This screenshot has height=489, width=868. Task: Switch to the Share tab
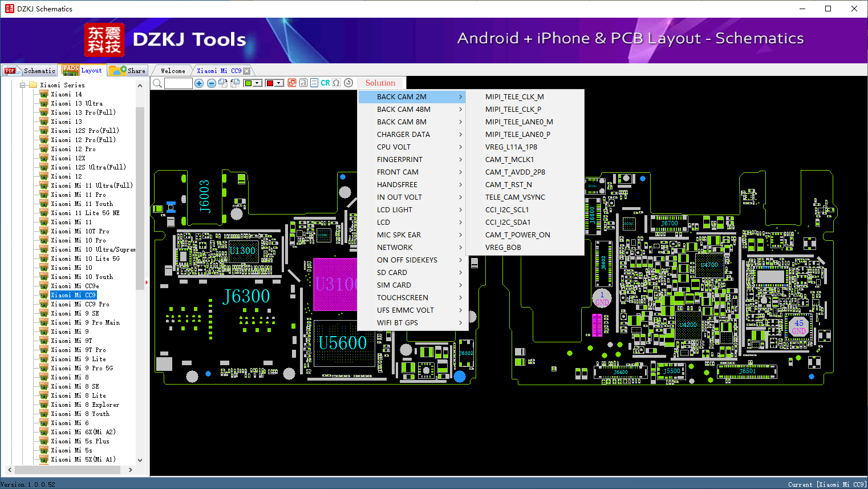tap(128, 71)
